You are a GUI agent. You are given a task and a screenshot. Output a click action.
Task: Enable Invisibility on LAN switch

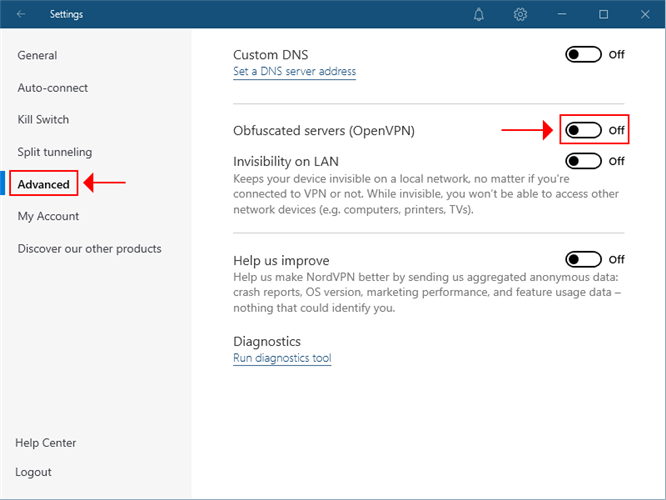click(x=583, y=160)
